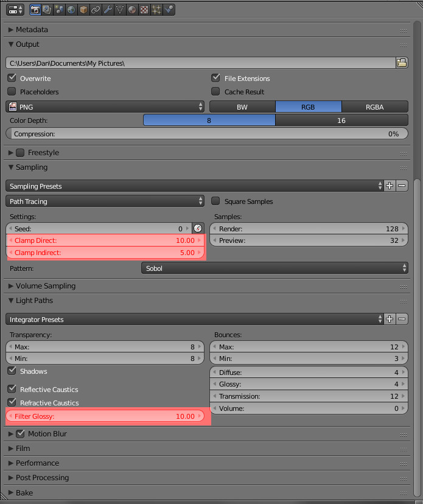The height and width of the screenshot is (504, 423).
Task: Expand the Post Processing panel
Action: (10, 478)
